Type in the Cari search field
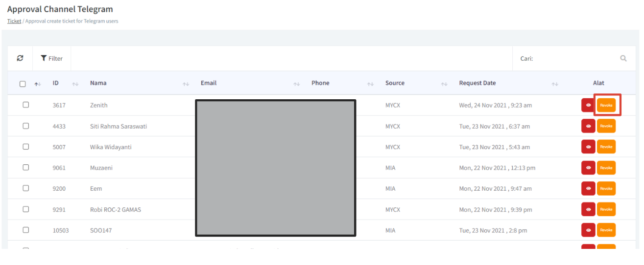 pyautogui.click(x=573, y=58)
